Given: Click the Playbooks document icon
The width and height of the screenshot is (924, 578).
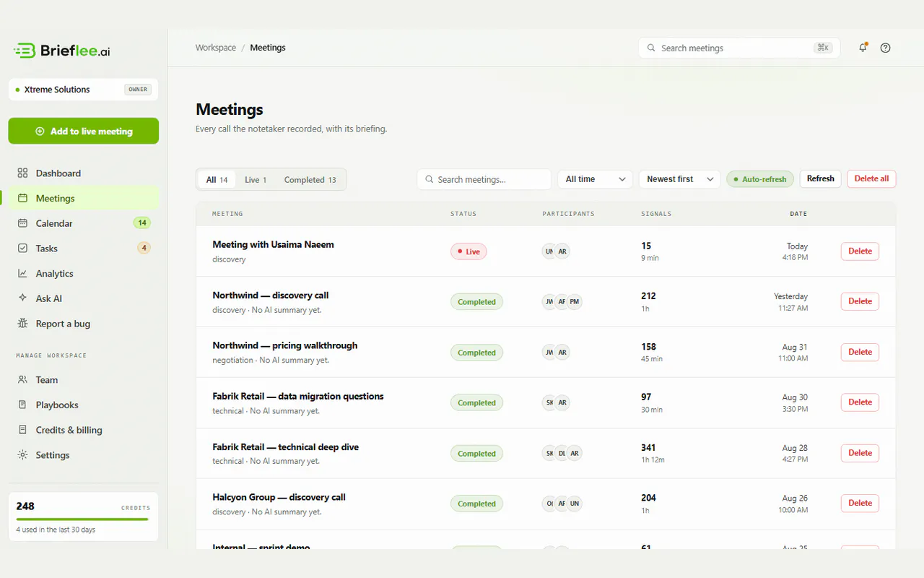Looking at the screenshot, I should (22, 405).
